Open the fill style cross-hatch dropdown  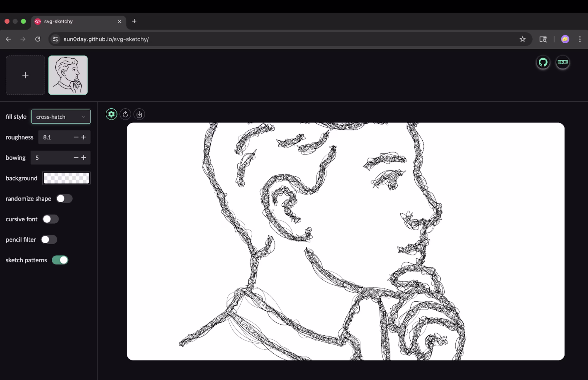(x=61, y=117)
